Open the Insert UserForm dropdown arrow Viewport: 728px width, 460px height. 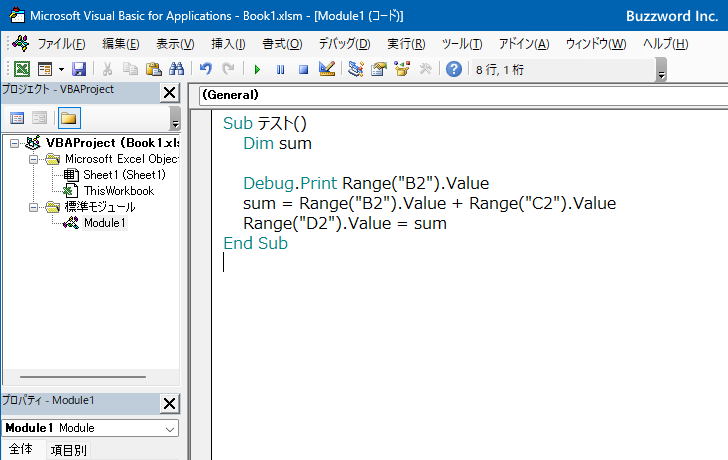(x=61, y=70)
